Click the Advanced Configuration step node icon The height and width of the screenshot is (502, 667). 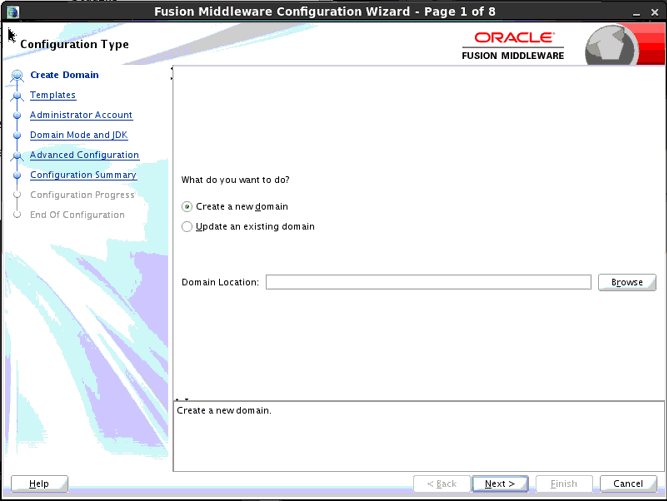(x=17, y=156)
